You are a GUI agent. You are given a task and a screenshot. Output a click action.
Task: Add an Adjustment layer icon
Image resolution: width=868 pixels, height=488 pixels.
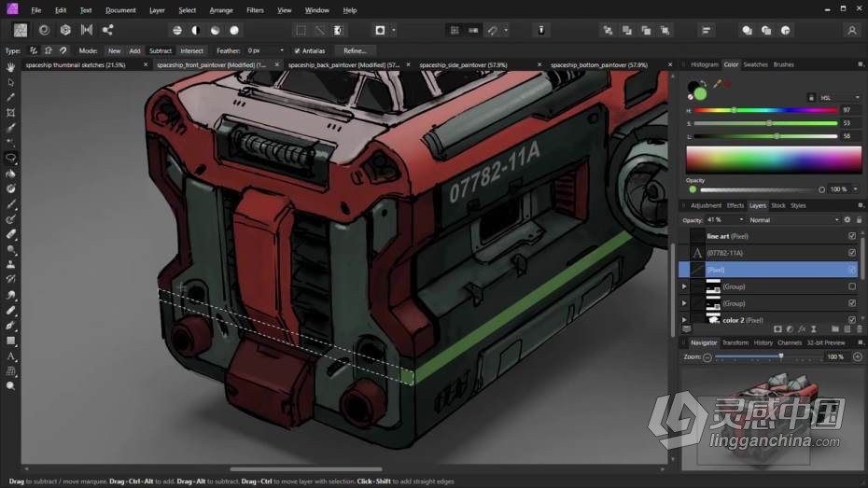point(790,329)
